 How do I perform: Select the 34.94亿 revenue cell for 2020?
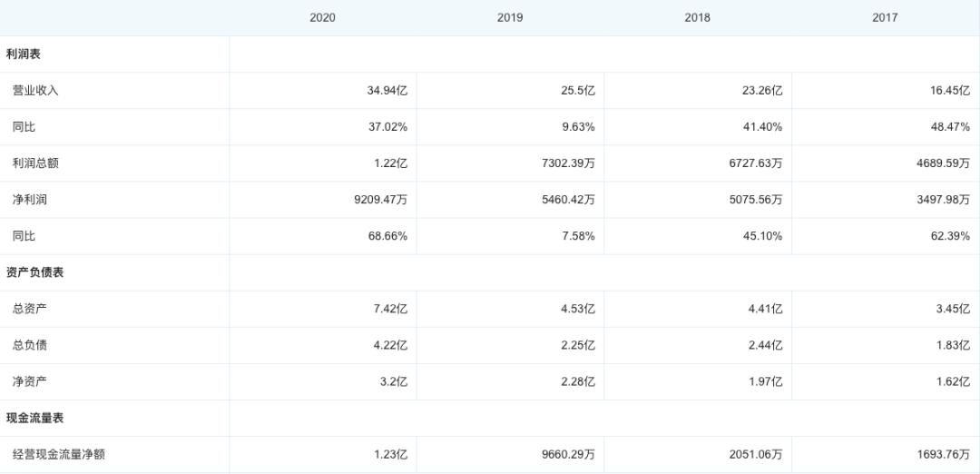click(387, 91)
